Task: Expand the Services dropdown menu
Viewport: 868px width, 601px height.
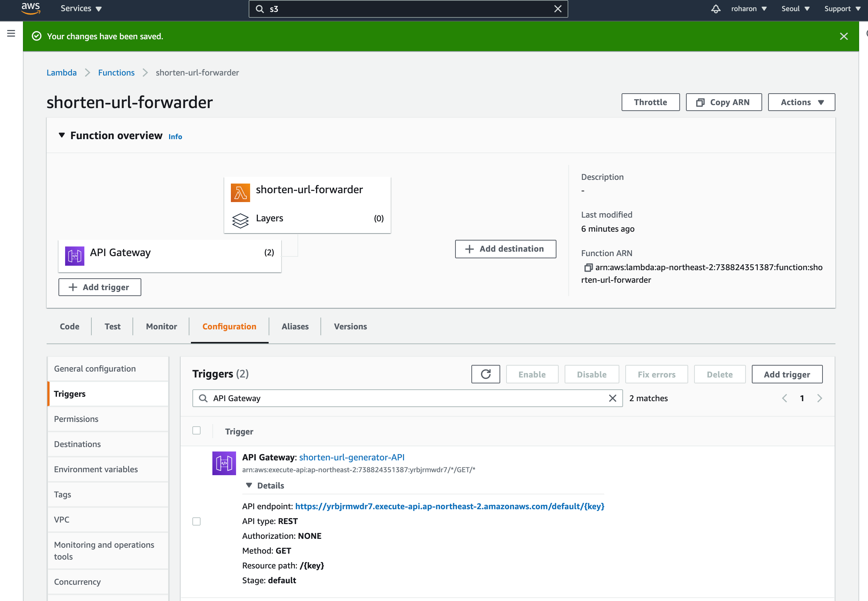Action: [81, 9]
